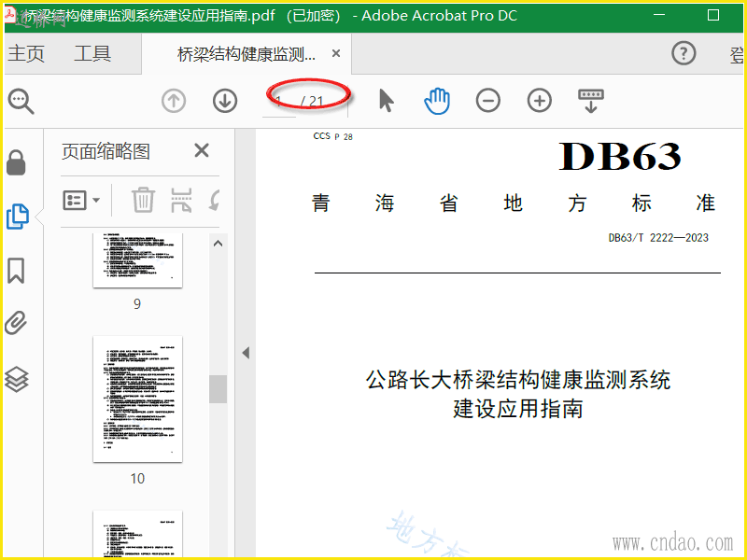The image size is (747, 560).
Task: Go to next page with down arrow
Action: coord(225,101)
